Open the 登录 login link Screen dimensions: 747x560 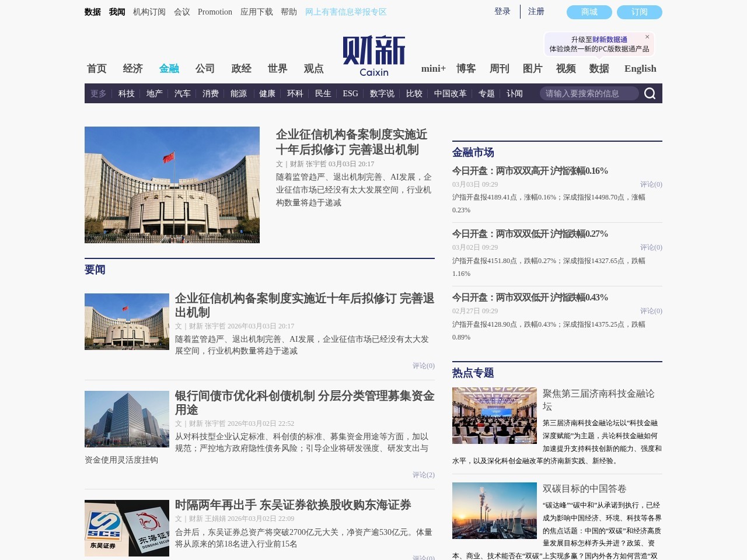point(502,10)
